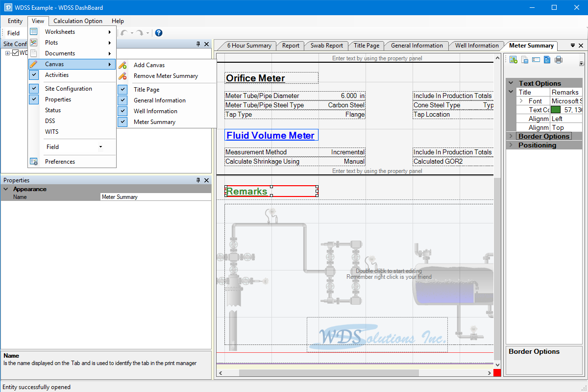Click the Documents page icon in View menu

click(x=34, y=53)
